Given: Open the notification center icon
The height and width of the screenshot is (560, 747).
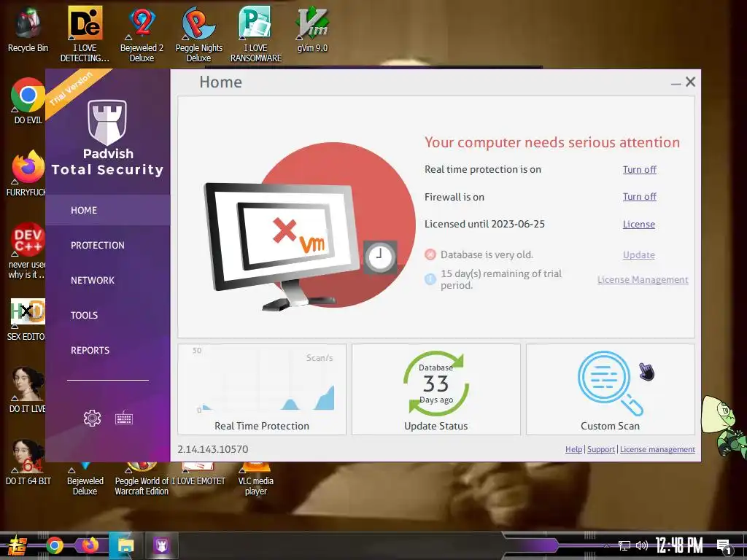Looking at the screenshot, I should [724, 546].
